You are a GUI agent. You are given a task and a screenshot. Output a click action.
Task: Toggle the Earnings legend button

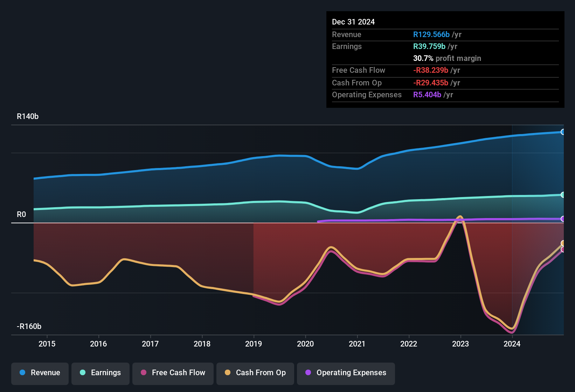[x=101, y=373]
